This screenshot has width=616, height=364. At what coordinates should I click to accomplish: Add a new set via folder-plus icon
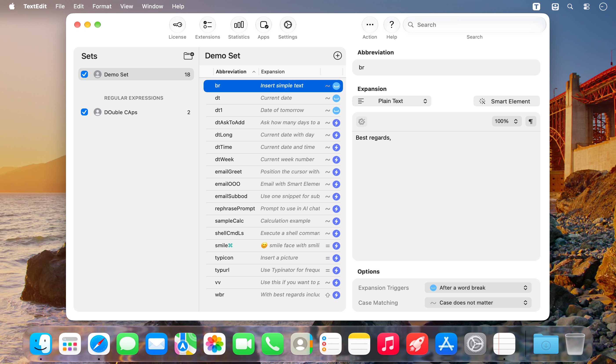(189, 56)
